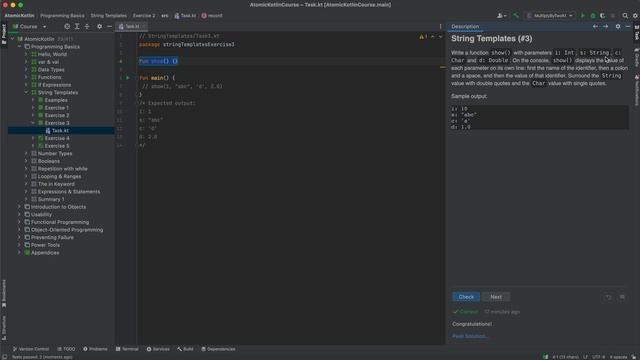
Task: Click the warning indicator in editor corner
Action: point(423,37)
